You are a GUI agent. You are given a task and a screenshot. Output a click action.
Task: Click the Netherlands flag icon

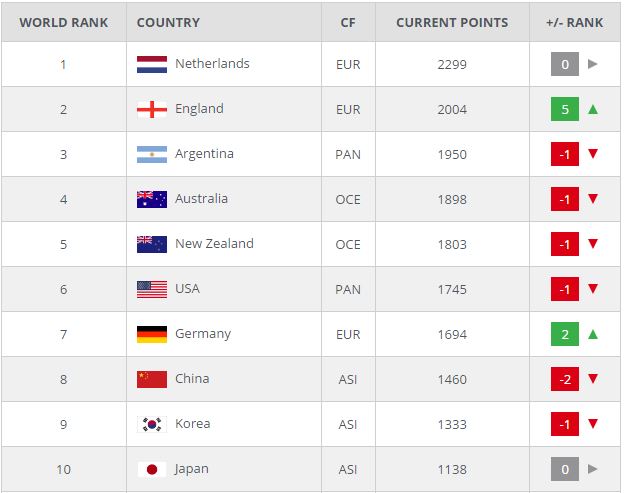[152, 64]
